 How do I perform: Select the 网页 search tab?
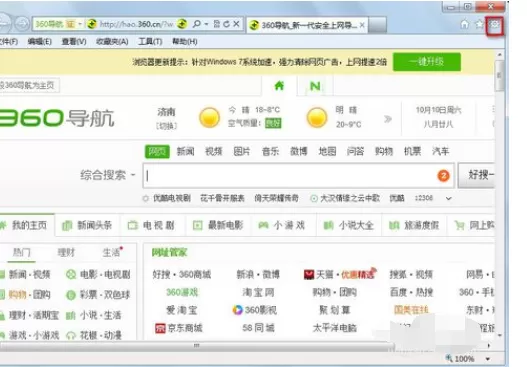(157, 152)
